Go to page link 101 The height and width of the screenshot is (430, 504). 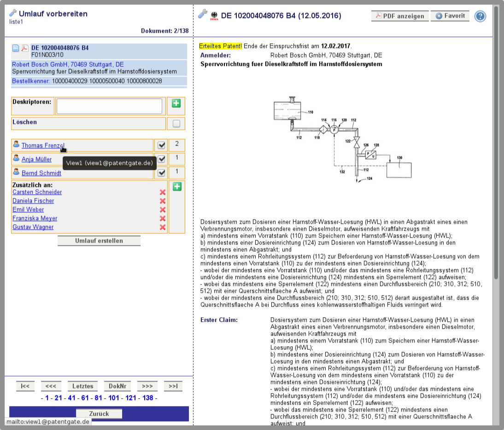(x=114, y=398)
